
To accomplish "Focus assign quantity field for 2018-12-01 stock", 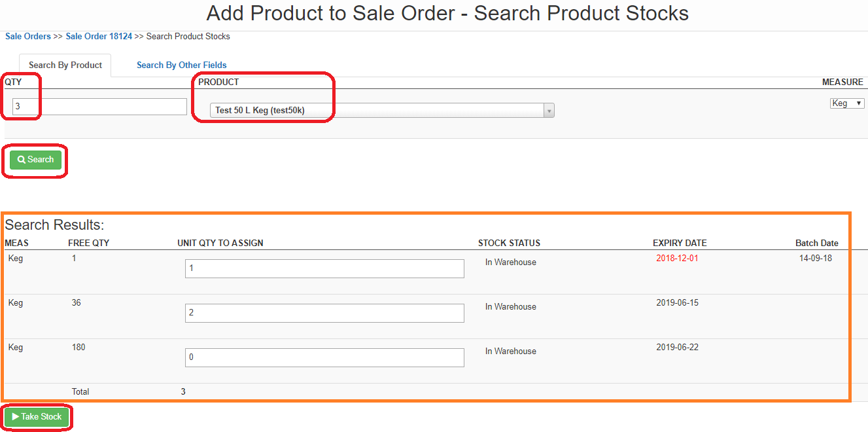I will coord(324,268).
